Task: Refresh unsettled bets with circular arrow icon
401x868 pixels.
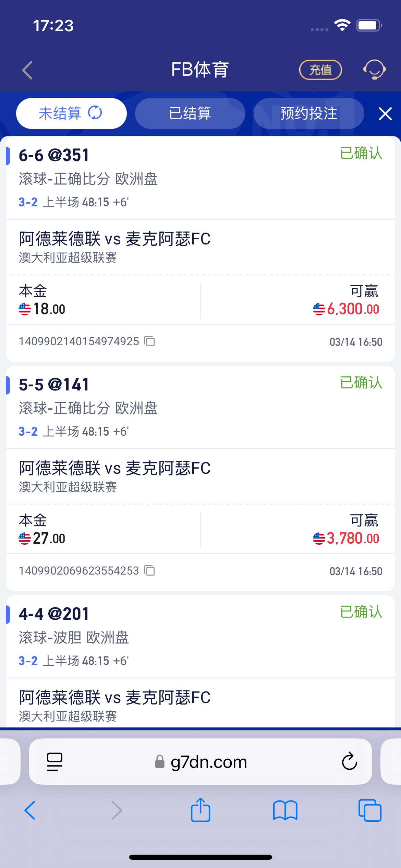Action: pyautogui.click(x=95, y=113)
